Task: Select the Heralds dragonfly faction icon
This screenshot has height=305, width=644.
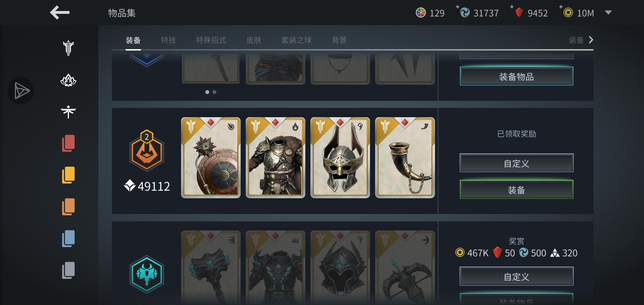Action: click(x=68, y=112)
